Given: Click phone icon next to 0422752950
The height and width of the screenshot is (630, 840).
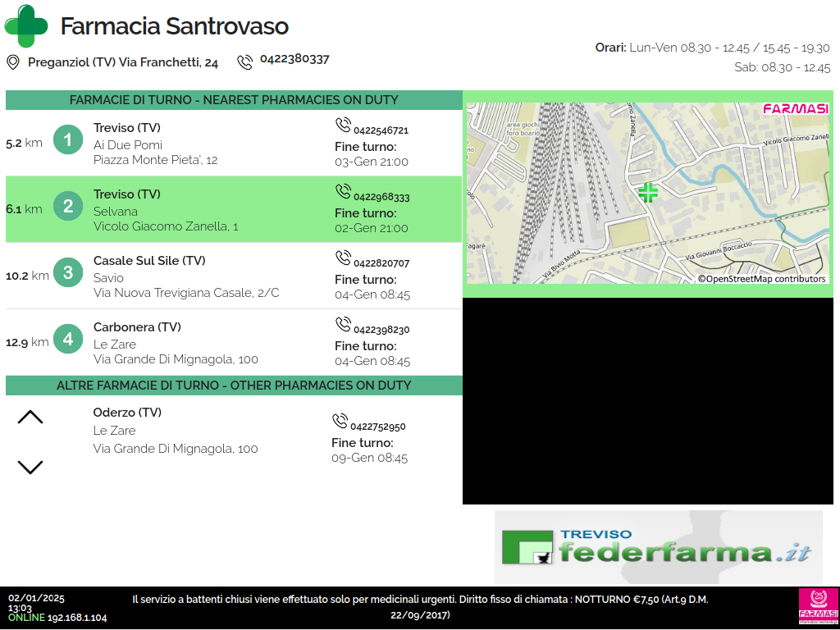Looking at the screenshot, I should [340, 422].
